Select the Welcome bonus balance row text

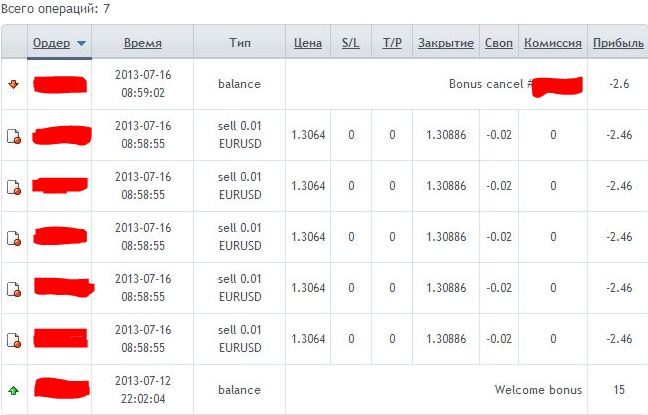[538, 390]
